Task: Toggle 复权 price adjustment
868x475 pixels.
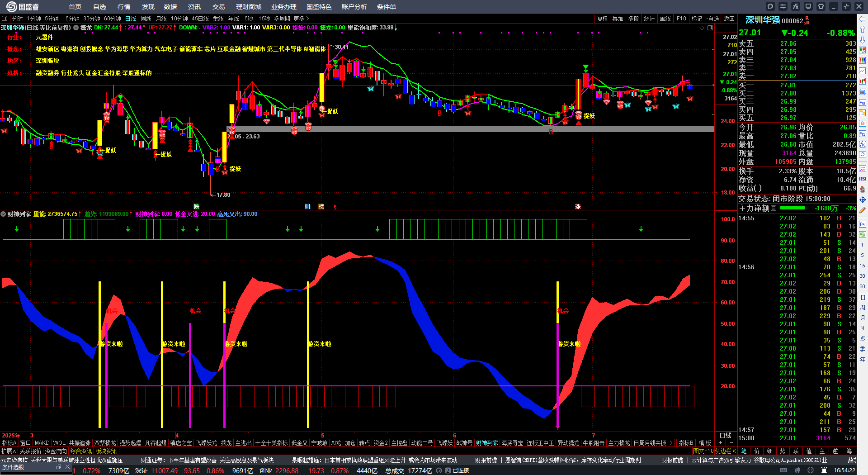Action: coord(602,19)
